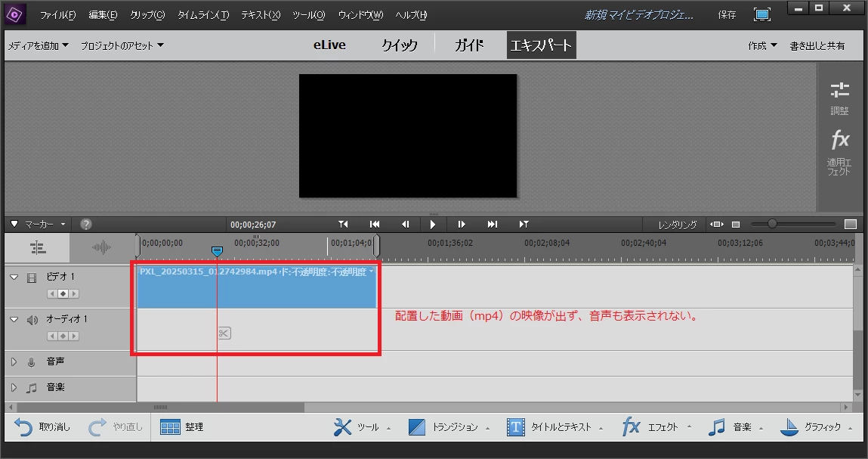Open the 編集 menu

click(103, 15)
